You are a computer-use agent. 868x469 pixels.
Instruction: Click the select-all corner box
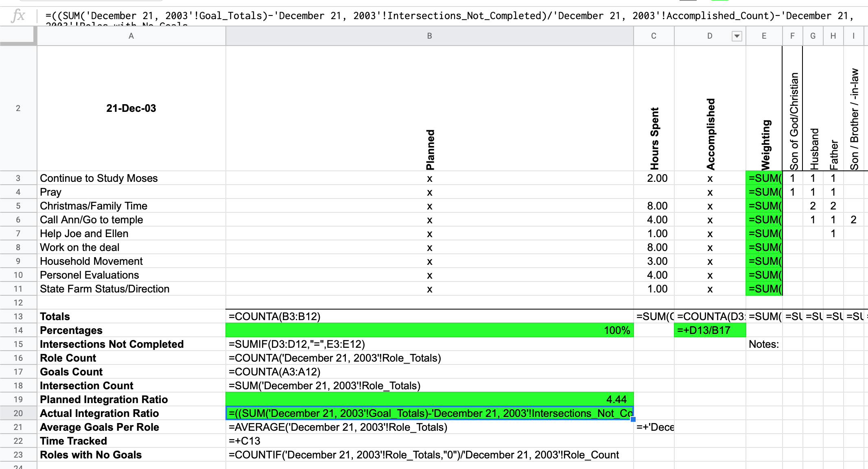(18, 36)
